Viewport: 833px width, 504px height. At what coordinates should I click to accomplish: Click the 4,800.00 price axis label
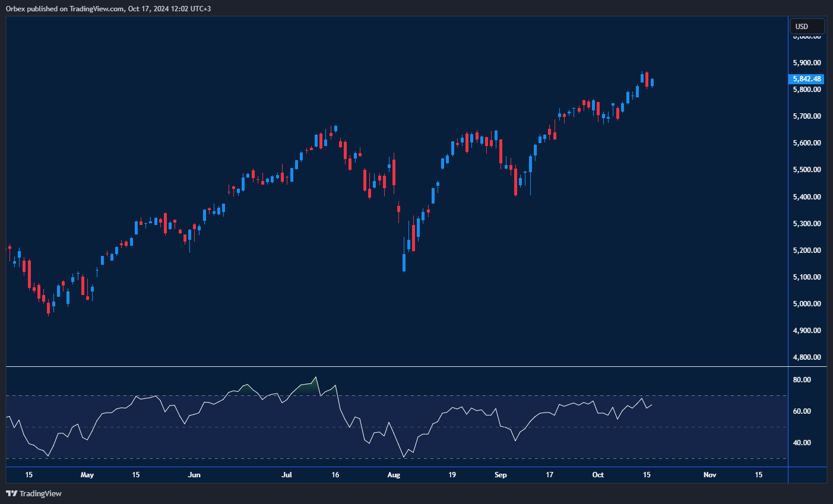[x=806, y=357]
